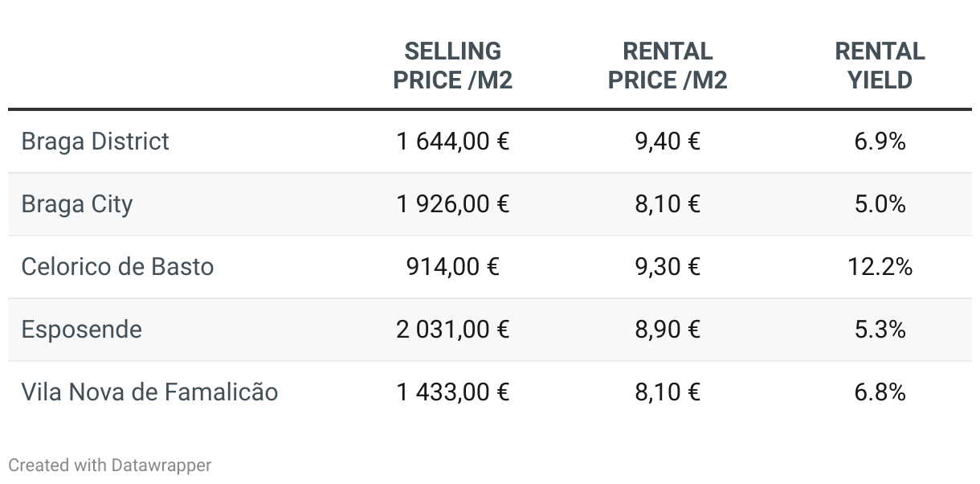Open the Created with Datawrapper link
This screenshot has width=980, height=484.
[x=110, y=465]
